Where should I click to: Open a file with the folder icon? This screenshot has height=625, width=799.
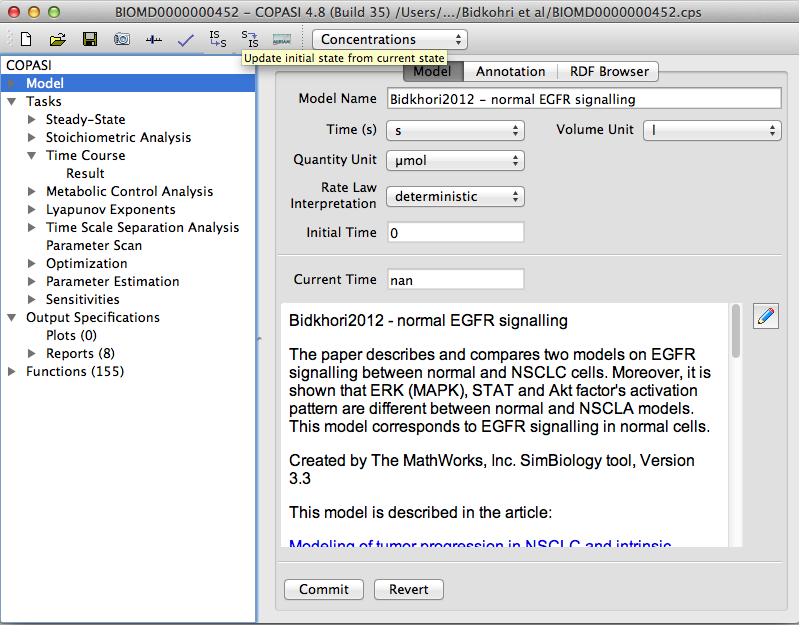(58, 40)
